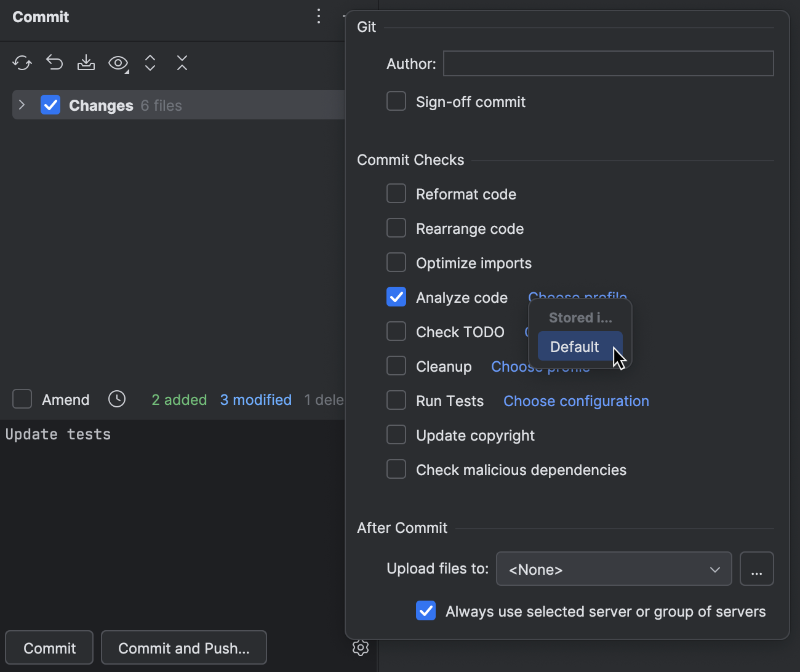Click the Rollback undo arrow icon

click(x=55, y=63)
